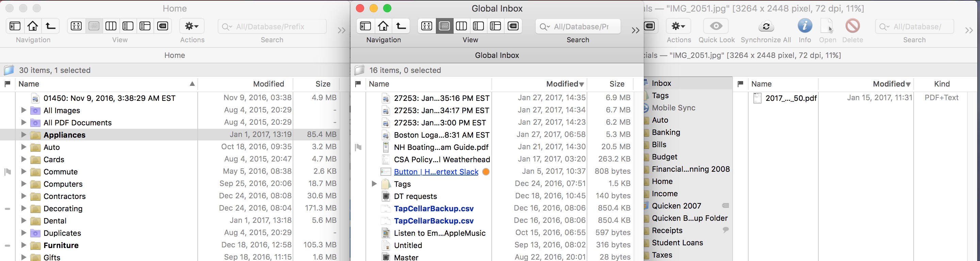This screenshot has width=980, height=261.
Task: Open Actions gear dropdown in Home window
Action: click(x=192, y=26)
